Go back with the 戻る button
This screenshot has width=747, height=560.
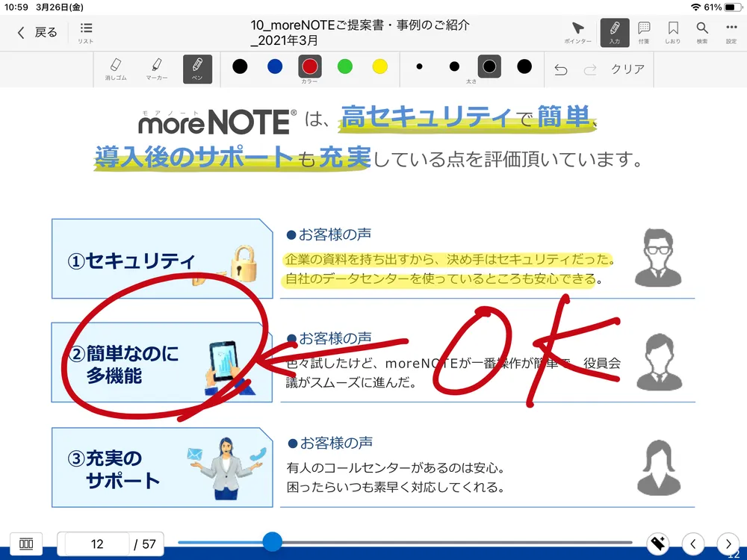[37, 32]
